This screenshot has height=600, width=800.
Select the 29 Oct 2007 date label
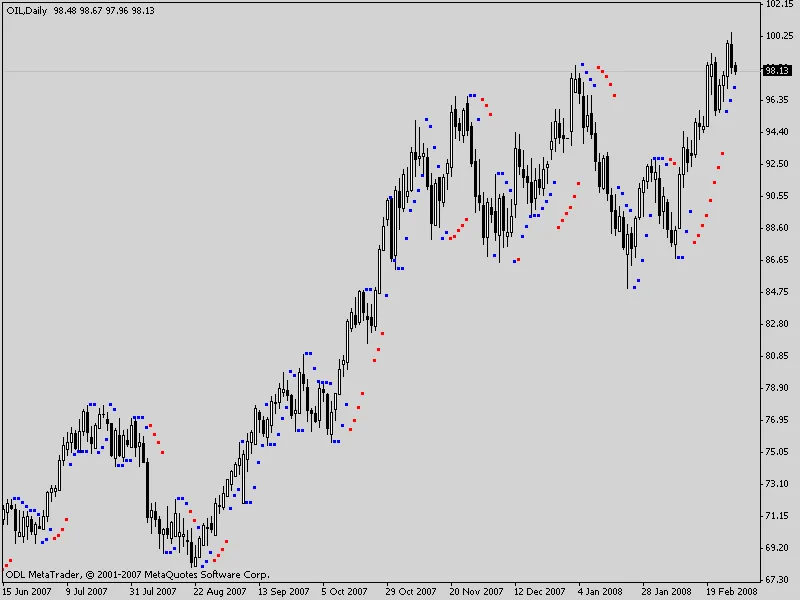414,591
